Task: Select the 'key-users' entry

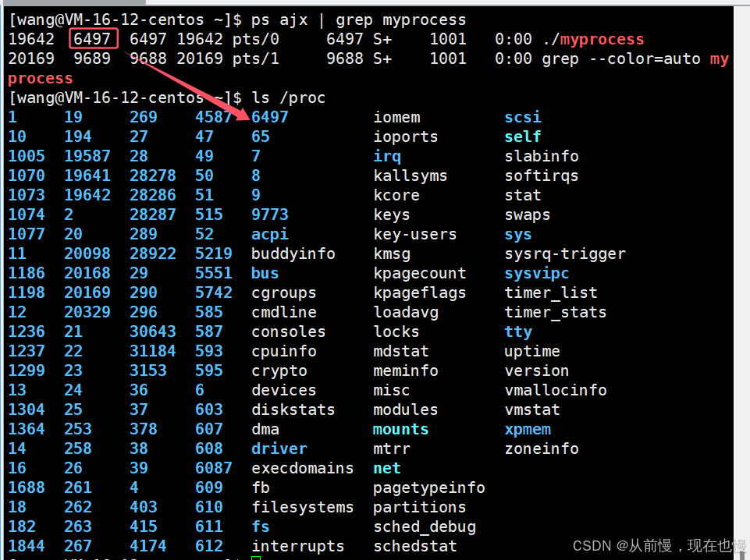Action: coord(414,234)
